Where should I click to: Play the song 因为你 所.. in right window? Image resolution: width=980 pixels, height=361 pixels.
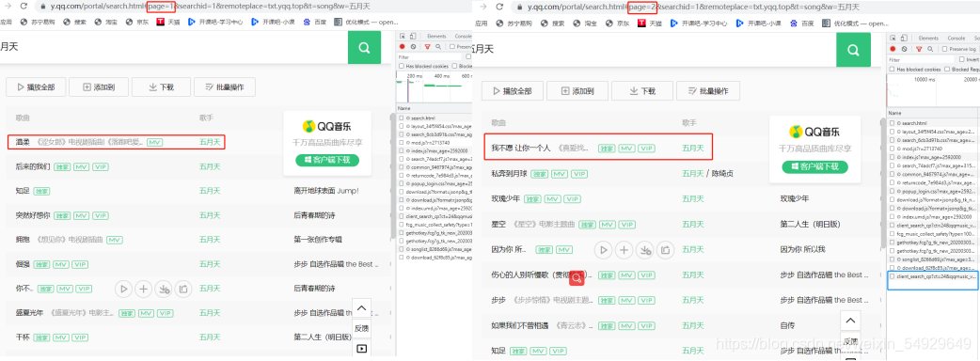[603, 250]
